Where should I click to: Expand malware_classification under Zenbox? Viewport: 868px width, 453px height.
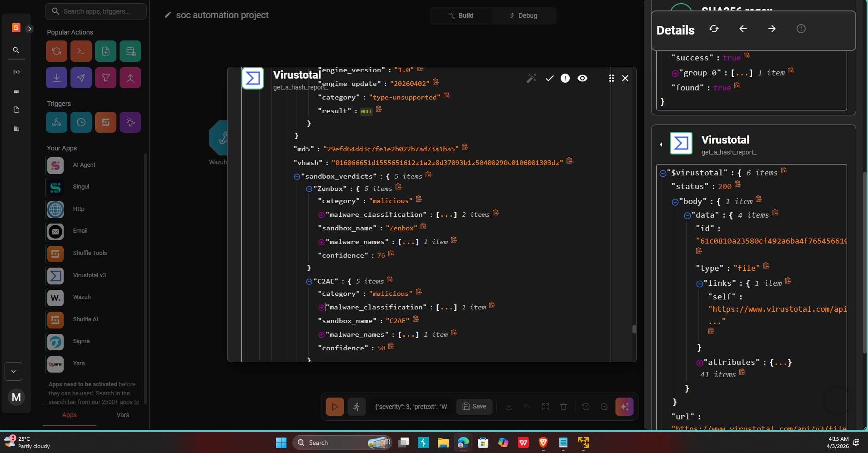click(321, 215)
